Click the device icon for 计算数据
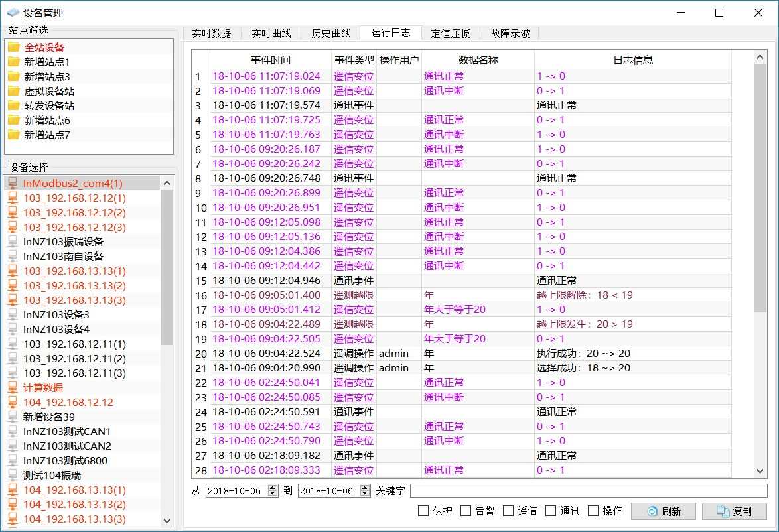Viewport: 779px width, 532px height. (13, 387)
